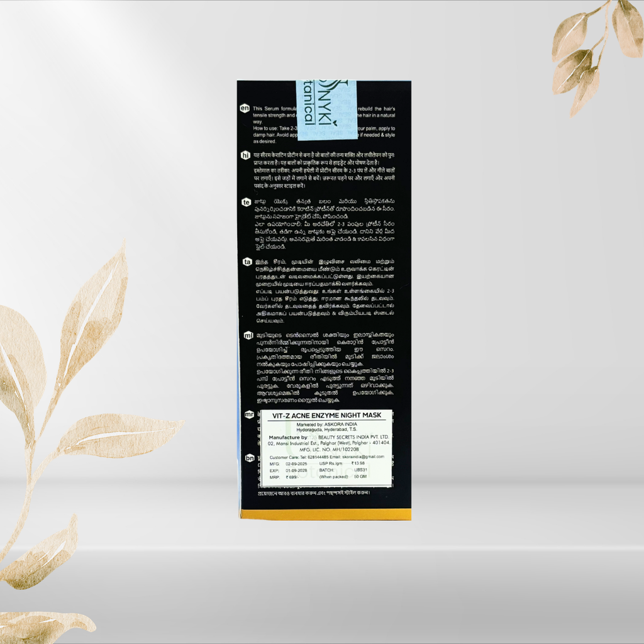Click the '50 GM' net quantity
The height and width of the screenshot is (644, 644).
pyautogui.click(x=360, y=477)
